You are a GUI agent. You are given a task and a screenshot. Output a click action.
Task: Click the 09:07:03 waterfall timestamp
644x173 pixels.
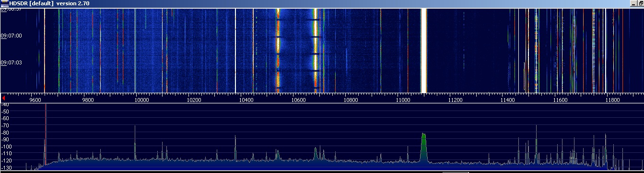click(x=12, y=62)
